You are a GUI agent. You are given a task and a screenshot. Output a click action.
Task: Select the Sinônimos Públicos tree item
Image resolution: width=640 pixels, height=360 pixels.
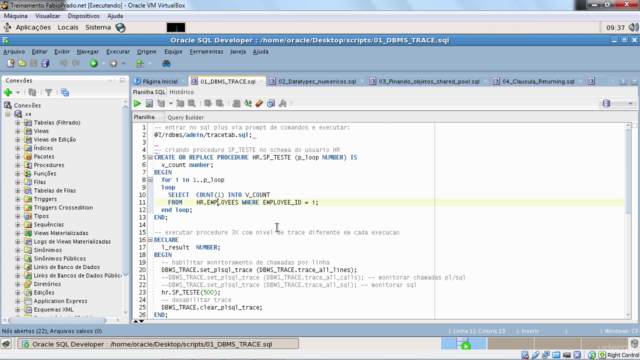(60, 258)
